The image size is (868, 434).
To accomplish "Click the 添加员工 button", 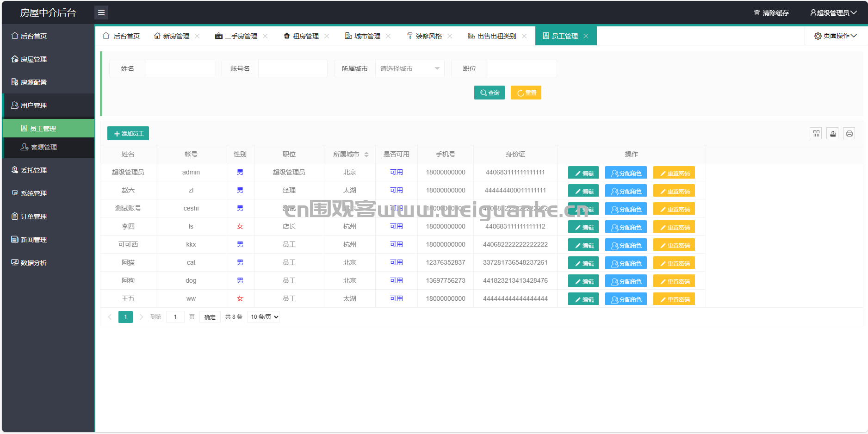I will [128, 133].
